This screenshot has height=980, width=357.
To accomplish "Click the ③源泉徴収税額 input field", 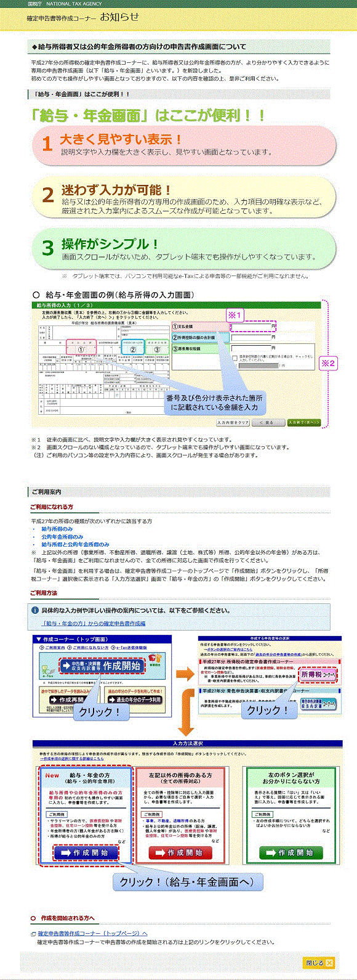I will pos(250,349).
